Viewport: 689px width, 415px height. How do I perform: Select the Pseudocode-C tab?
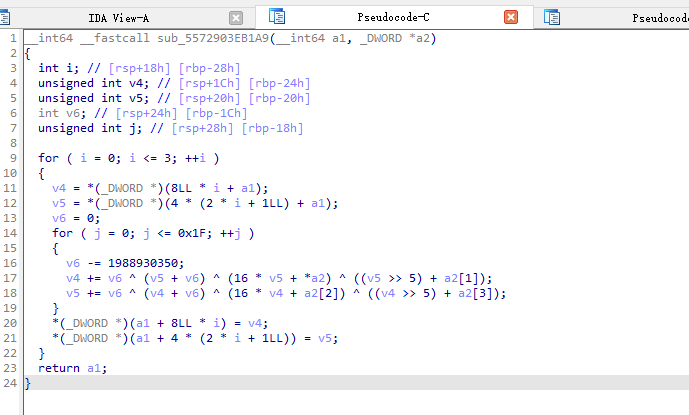pyautogui.click(x=394, y=17)
